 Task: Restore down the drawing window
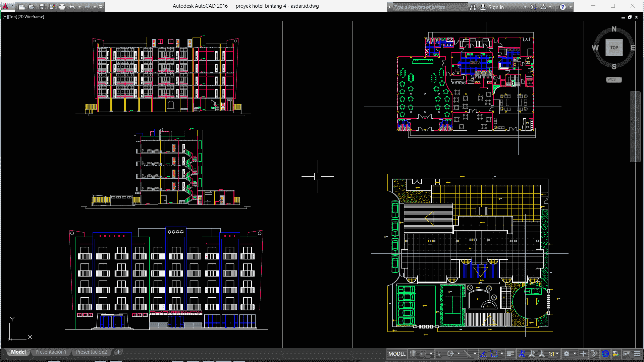(630, 17)
